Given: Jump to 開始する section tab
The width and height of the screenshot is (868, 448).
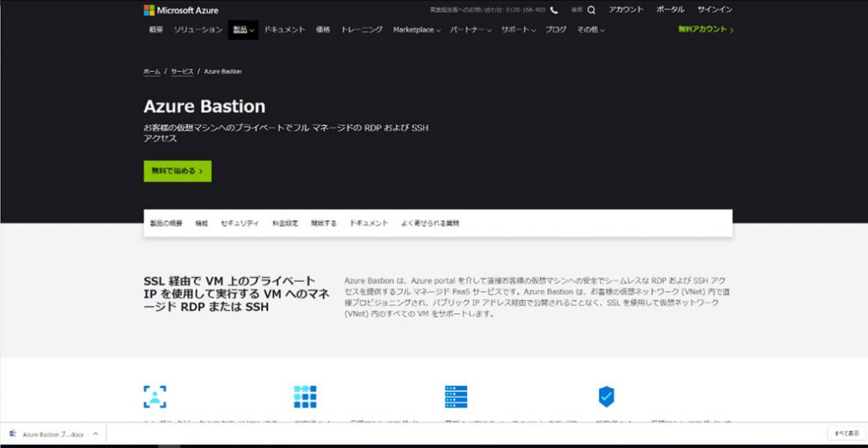Looking at the screenshot, I should [324, 224].
